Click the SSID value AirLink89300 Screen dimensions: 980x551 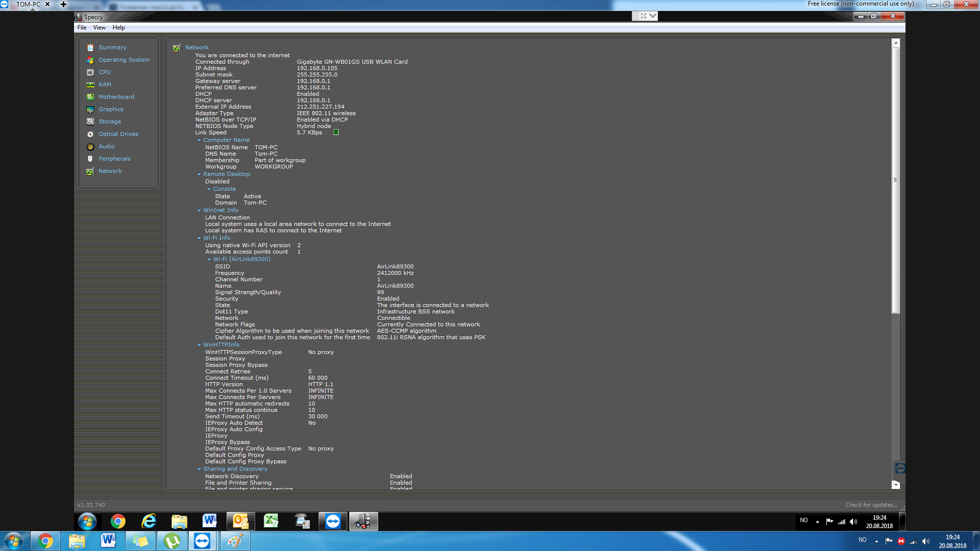(395, 267)
